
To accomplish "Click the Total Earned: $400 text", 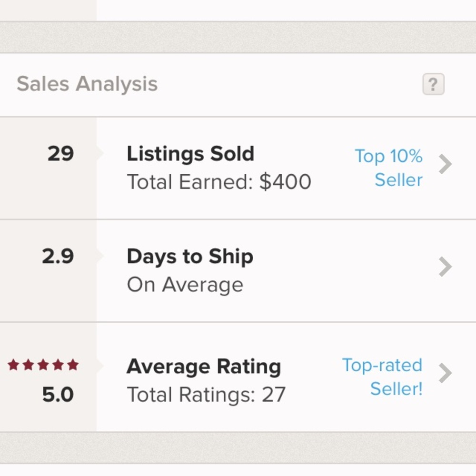I will pyautogui.click(x=219, y=182).
